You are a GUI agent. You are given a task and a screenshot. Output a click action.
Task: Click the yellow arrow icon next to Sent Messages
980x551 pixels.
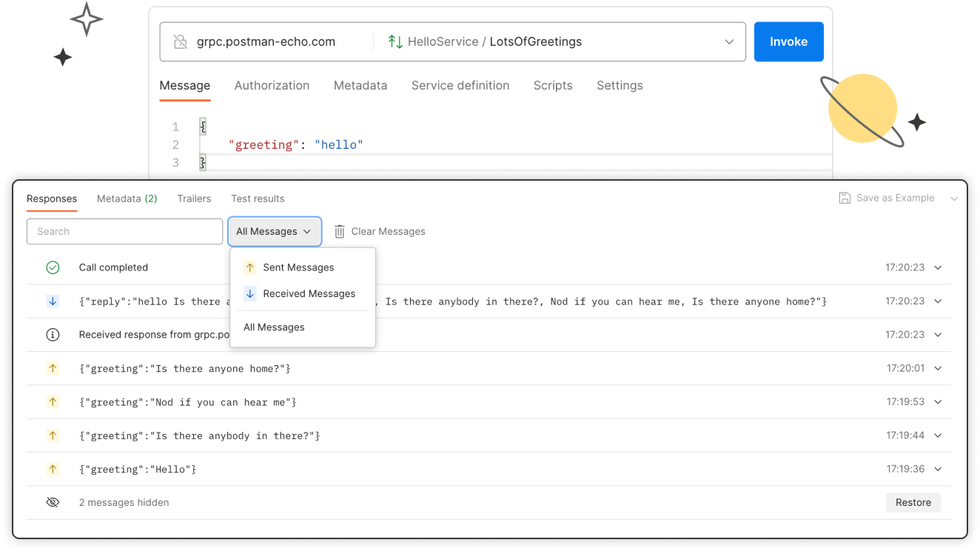click(x=252, y=267)
